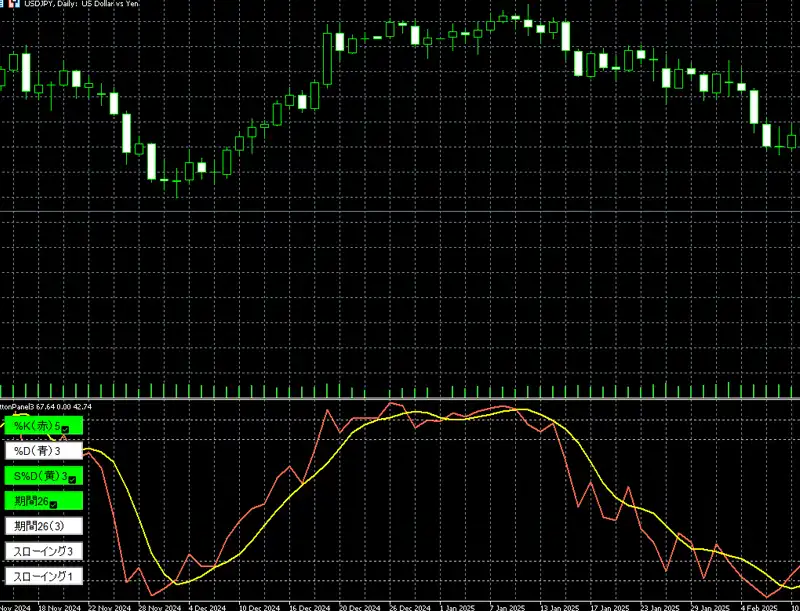This screenshot has height=611, width=800.
Task: Click the checkmark beside 期間26
Action: point(54,503)
